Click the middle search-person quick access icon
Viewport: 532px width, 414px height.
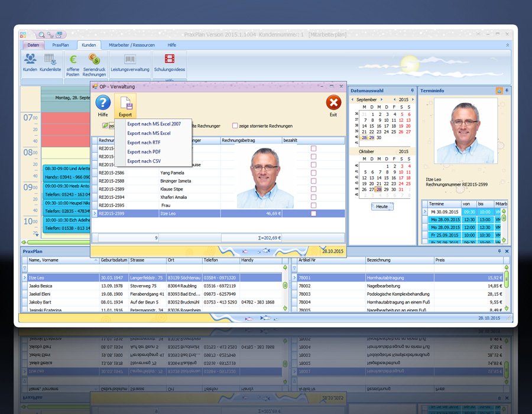(50, 35)
